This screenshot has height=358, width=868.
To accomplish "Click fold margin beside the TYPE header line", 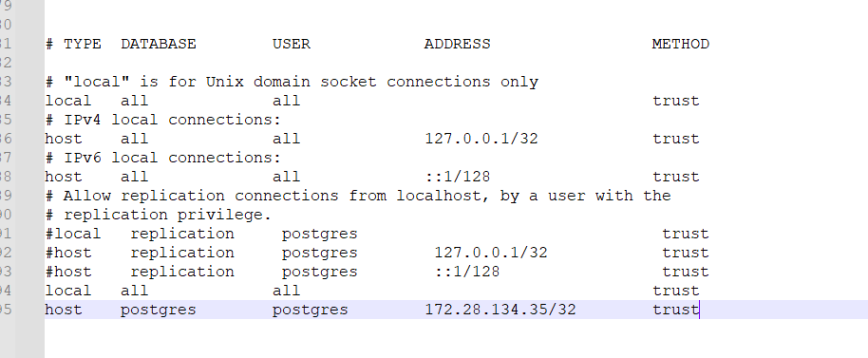I will tap(29, 44).
